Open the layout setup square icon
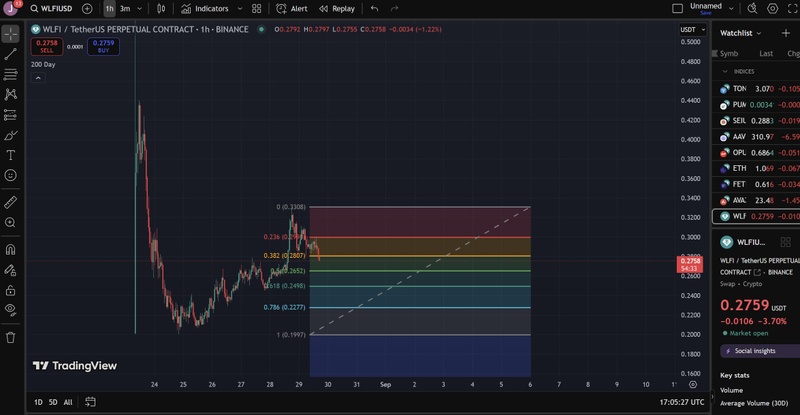800x415 pixels. click(x=678, y=9)
